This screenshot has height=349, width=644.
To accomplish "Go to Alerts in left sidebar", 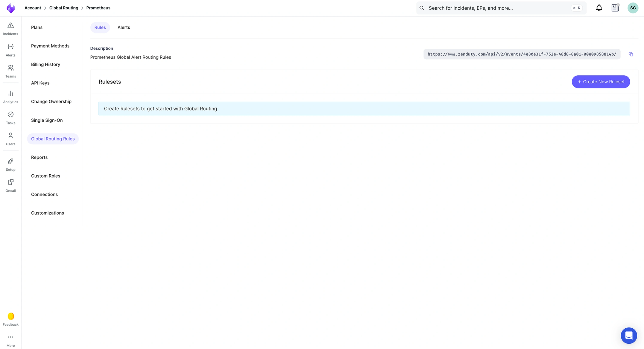I will click(11, 50).
